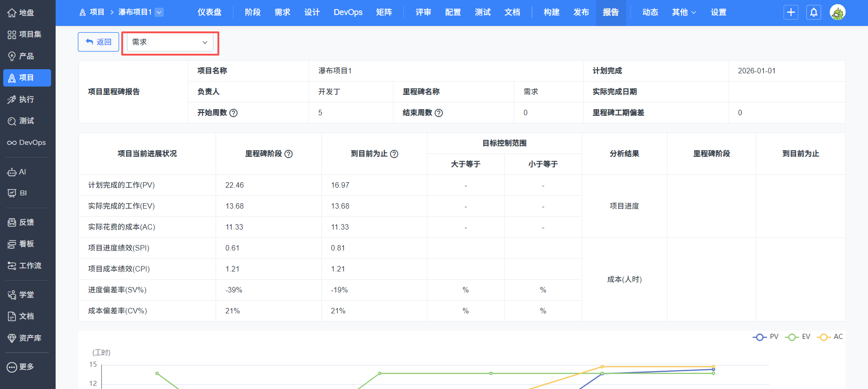Click help icon next to 到目前为止
This screenshot has height=389, width=868.
pyautogui.click(x=394, y=154)
